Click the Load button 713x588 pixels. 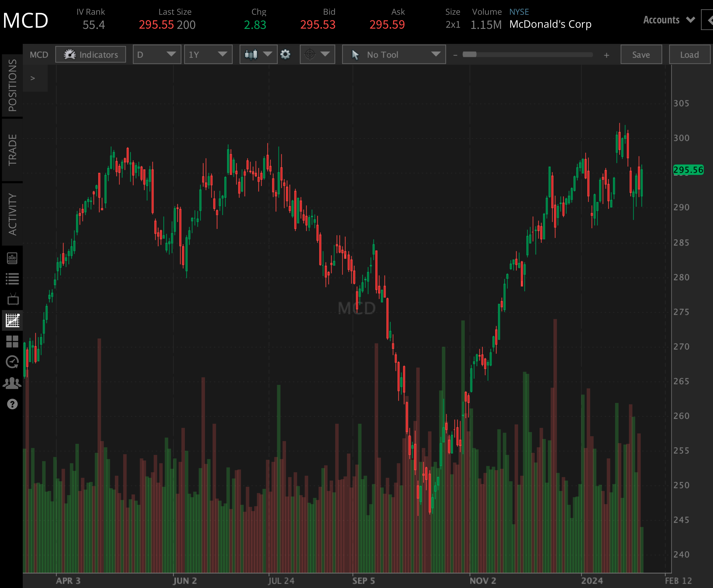(689, 54)
